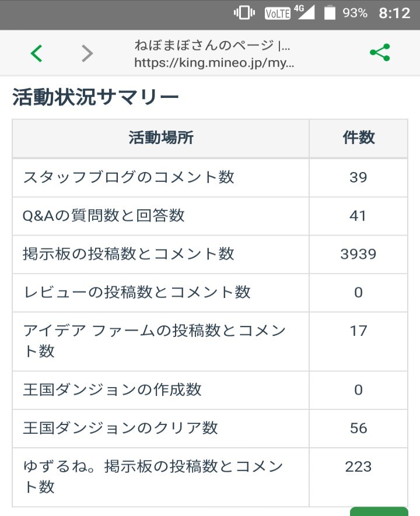
Task: Tap the page URL address text
Action: [214, 62]
